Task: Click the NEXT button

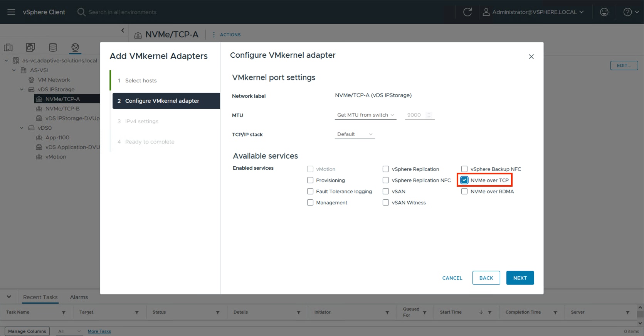Action: click(x=520, y=278)
